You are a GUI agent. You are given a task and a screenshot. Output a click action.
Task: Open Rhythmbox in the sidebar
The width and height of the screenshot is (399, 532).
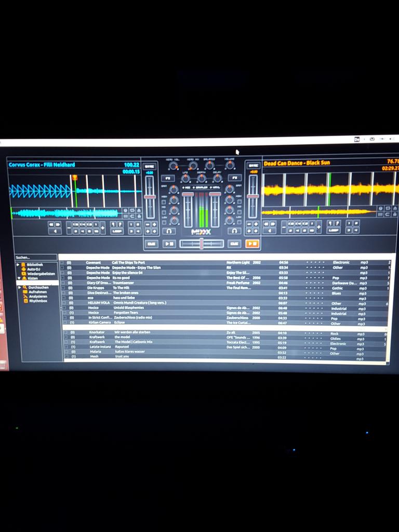[38, 301]
